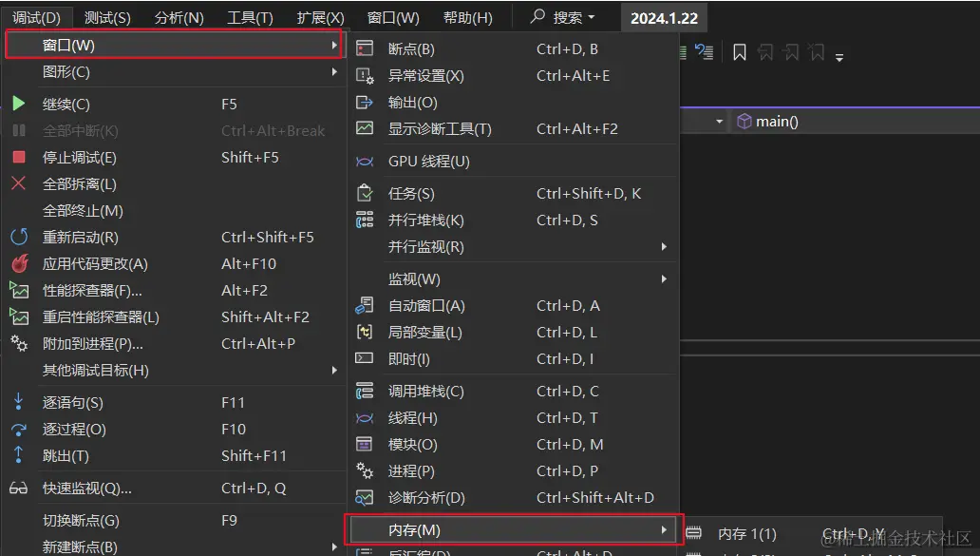Click the Step Over arrow icon
This screenshot has height=556, width=980.
pyautogui.click(x=19, y=429)
